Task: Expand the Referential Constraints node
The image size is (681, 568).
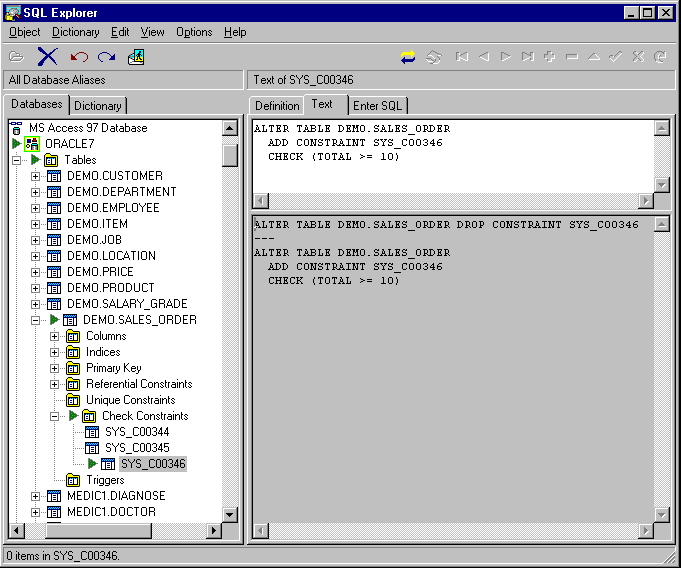Action: (x=55, y=384)
